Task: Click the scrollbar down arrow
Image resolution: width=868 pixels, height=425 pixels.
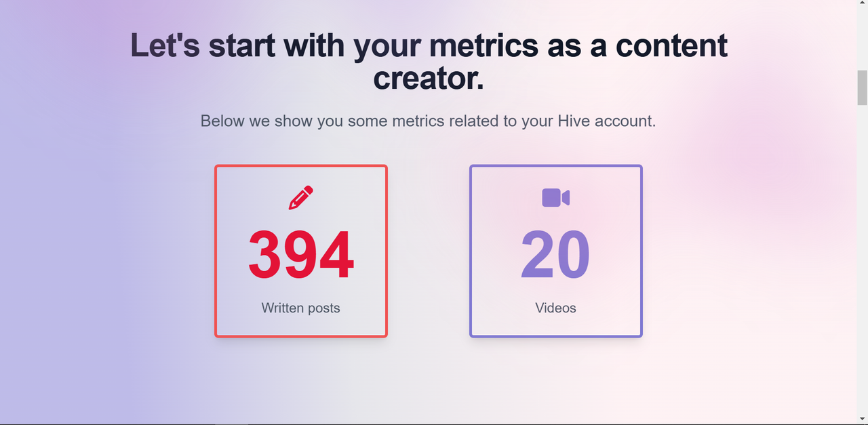Action: [862, 419]
